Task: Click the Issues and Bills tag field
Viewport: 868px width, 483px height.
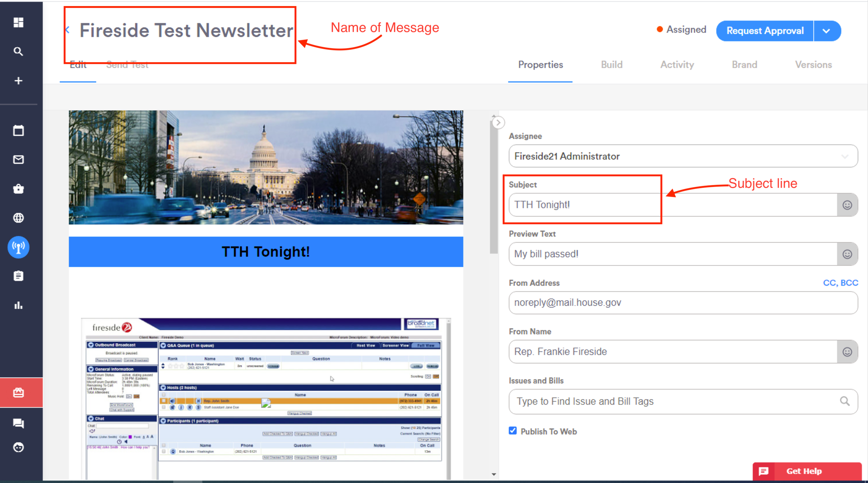Action: point(683,402)
